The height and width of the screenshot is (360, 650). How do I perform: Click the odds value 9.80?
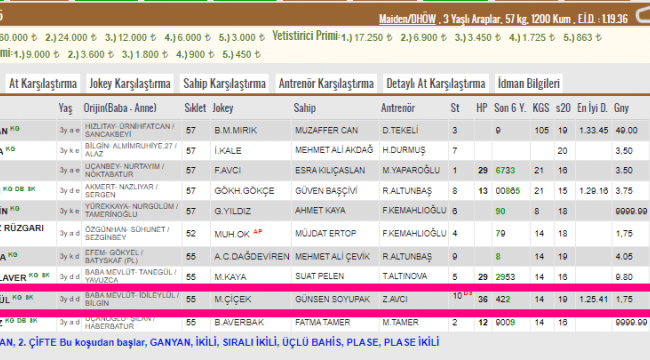tap(624, 277)
